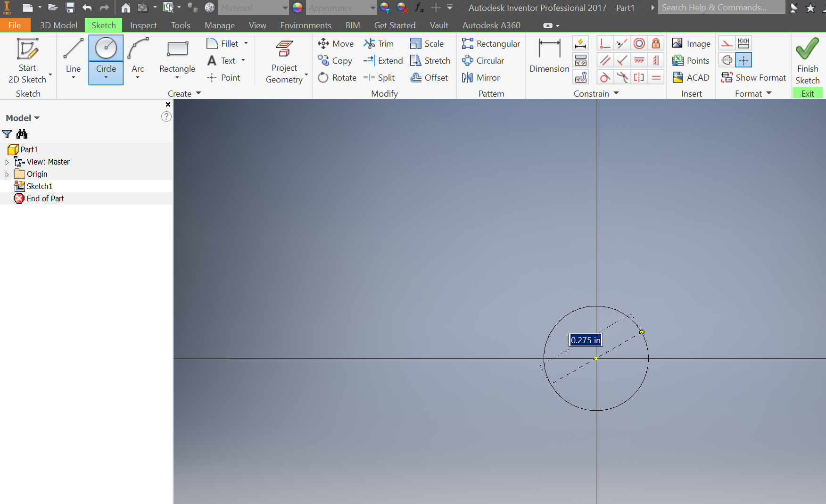Expand the View: Master node
This screenshot has width=826, height=504.
tap(7, 162)
